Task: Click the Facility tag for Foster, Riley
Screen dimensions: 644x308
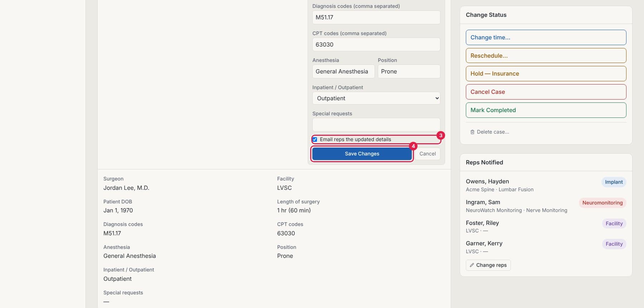Action: coord(614,223)
